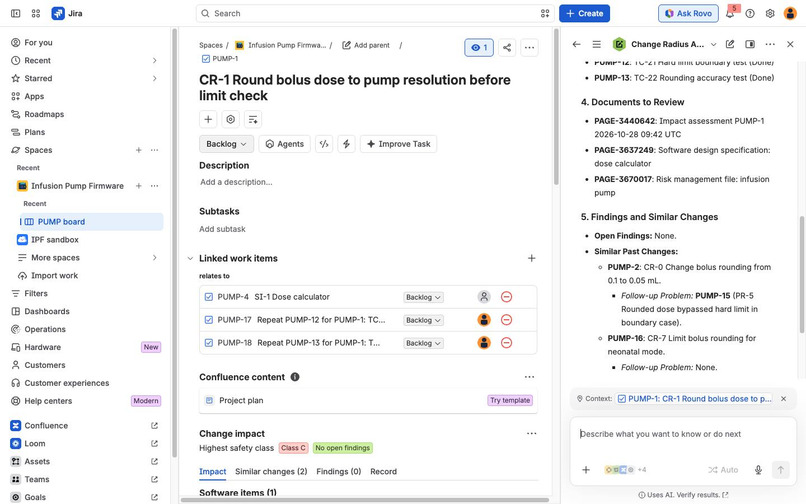
Task: Click the Ask Rovo button
Action: 688,13
